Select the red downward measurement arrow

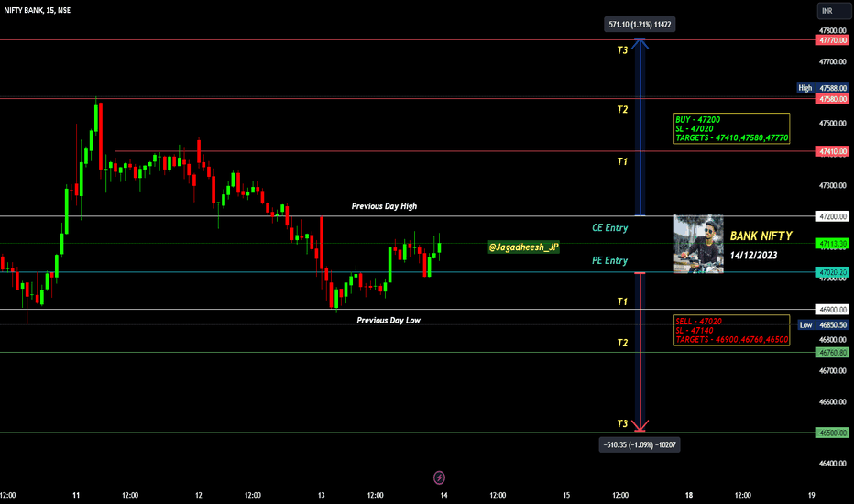pyautogui.click(x=640, y=352)
